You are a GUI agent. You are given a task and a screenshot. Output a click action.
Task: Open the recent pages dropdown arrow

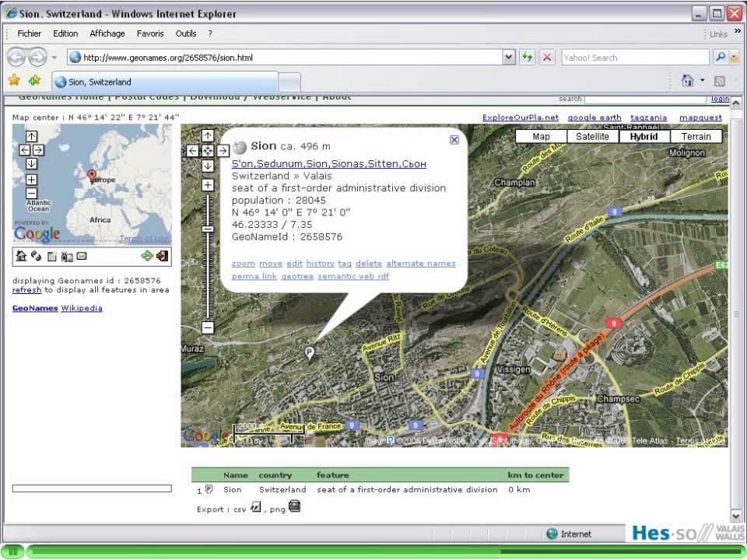click(54, 58)
